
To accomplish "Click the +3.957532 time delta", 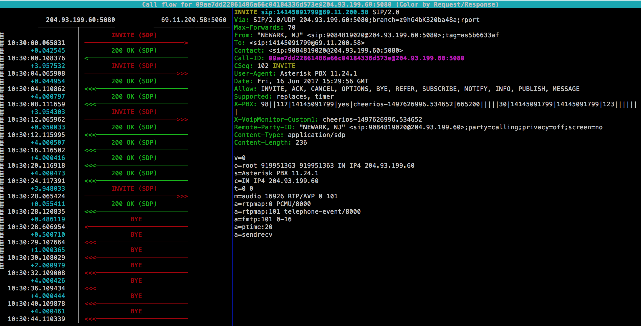I will (x=48, y=66).
